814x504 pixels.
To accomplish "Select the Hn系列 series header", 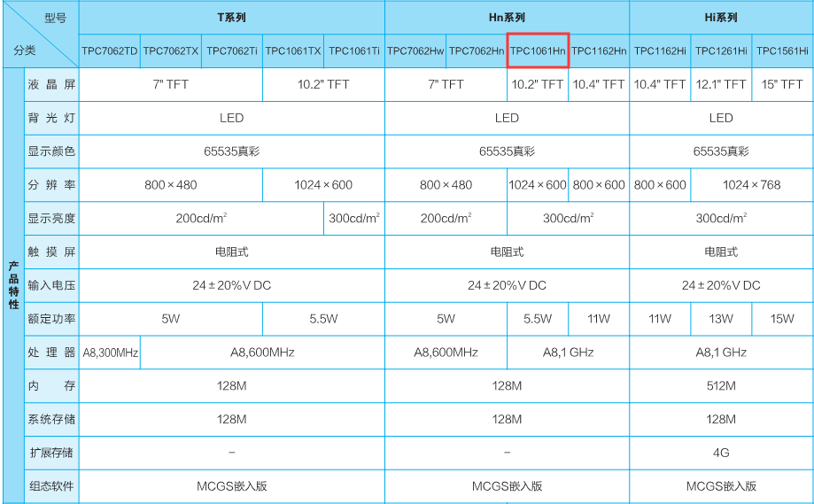I will 507,18.
